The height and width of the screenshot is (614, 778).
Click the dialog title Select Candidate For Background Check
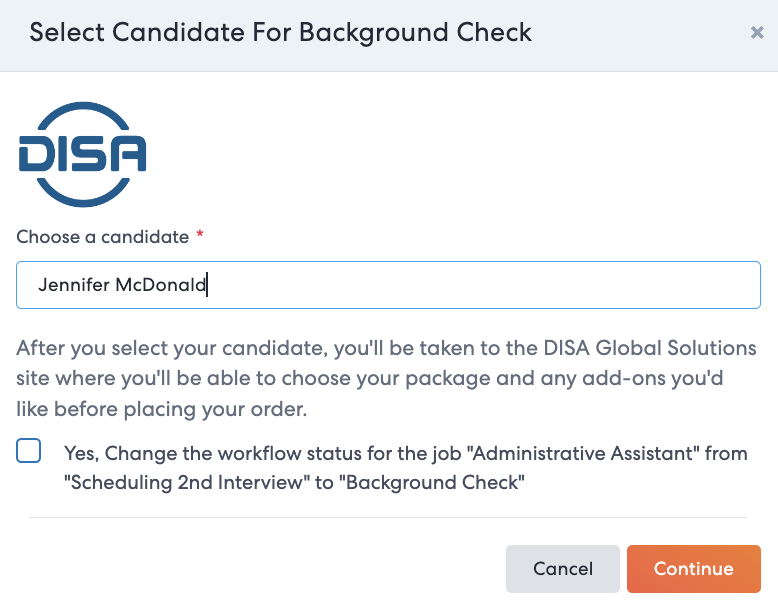coord(280,33)
